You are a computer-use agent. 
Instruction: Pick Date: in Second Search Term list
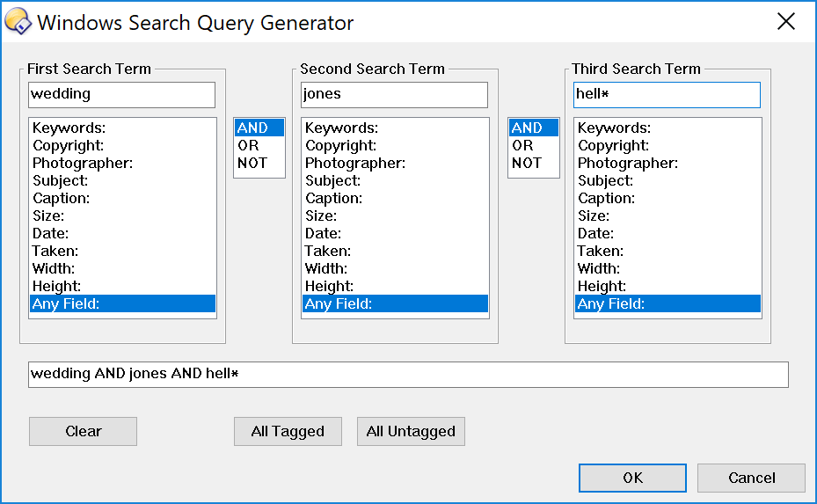[395, 233]
